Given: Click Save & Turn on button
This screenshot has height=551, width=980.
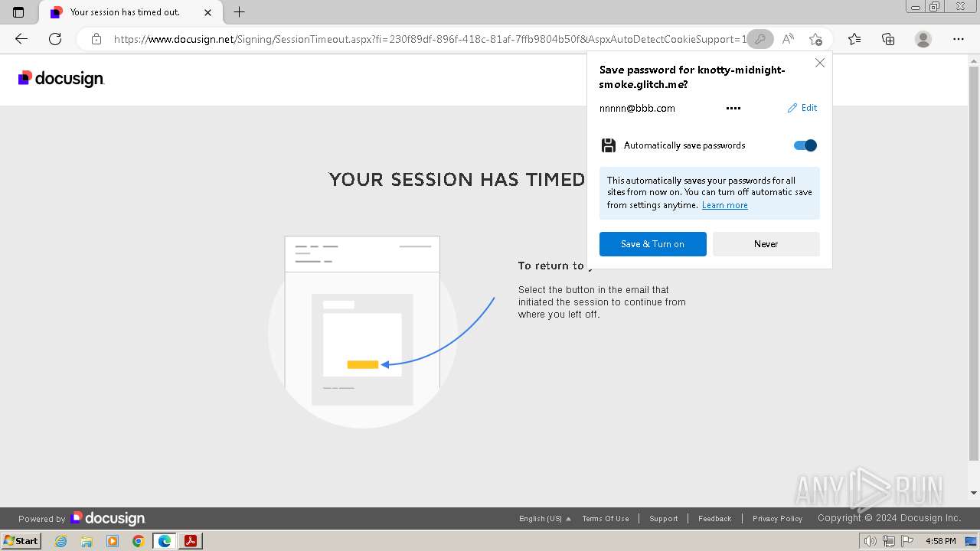Looking at the screenshot, I should pos(653,244).
